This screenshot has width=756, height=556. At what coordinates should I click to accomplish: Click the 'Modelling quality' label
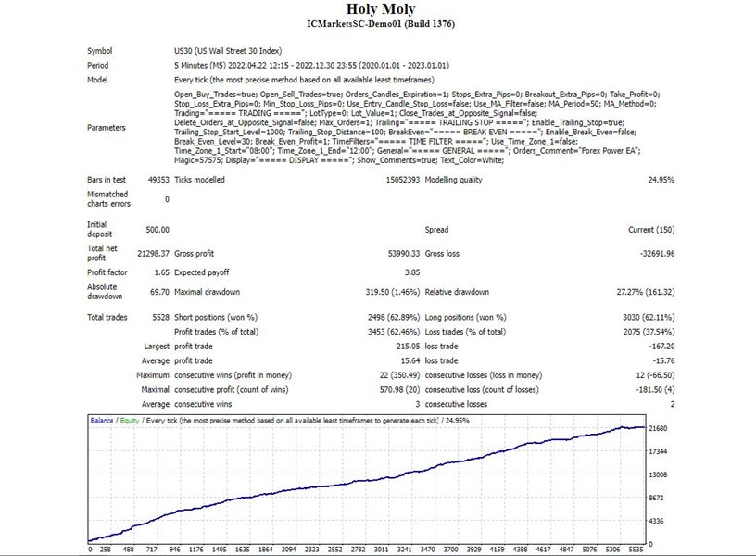click(453, 180)
